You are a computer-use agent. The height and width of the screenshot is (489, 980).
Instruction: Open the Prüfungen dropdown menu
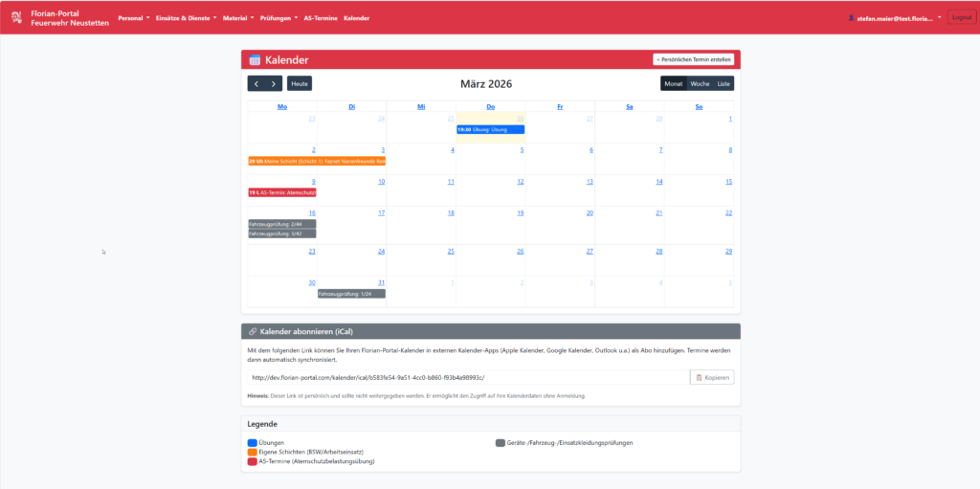coord(278,18)
